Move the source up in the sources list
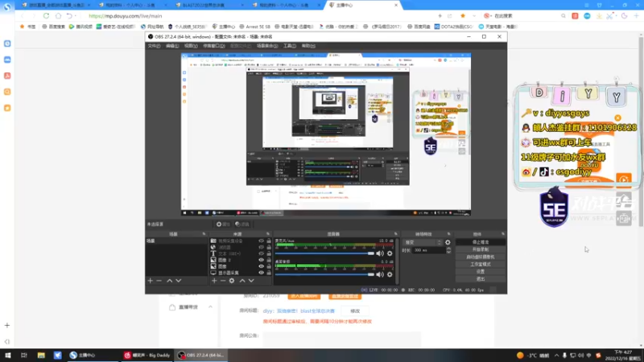This screenshot has height=362, width=644. coord(242,281)
